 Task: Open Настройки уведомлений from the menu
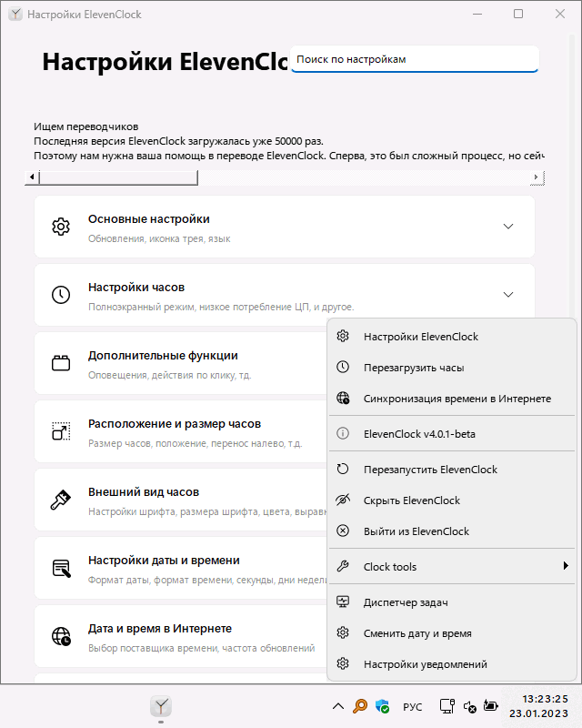[x=452, y=664]
